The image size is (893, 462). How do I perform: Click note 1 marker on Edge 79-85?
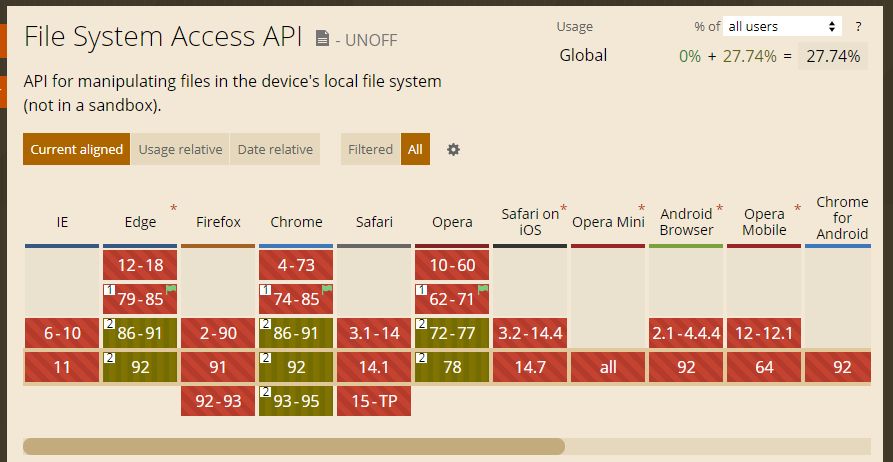(x=108, y=290)
